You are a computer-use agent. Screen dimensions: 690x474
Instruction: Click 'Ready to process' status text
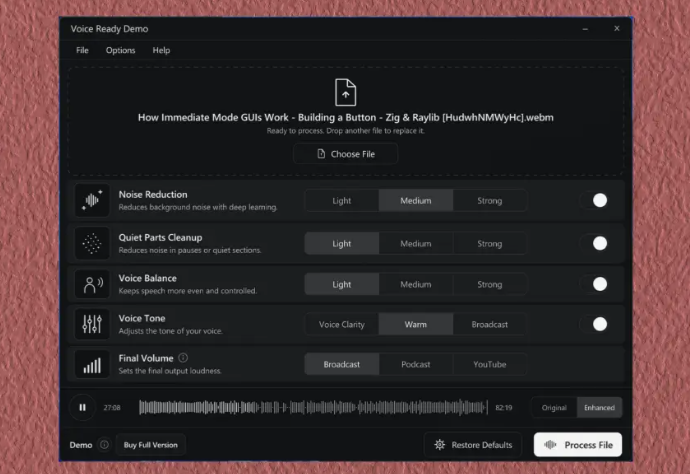pyautogui.click(x=345, y=131)
